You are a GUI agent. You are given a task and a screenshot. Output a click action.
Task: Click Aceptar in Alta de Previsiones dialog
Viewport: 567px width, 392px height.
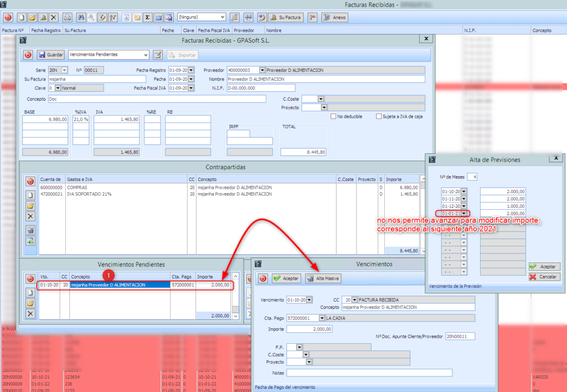(544, 266)
